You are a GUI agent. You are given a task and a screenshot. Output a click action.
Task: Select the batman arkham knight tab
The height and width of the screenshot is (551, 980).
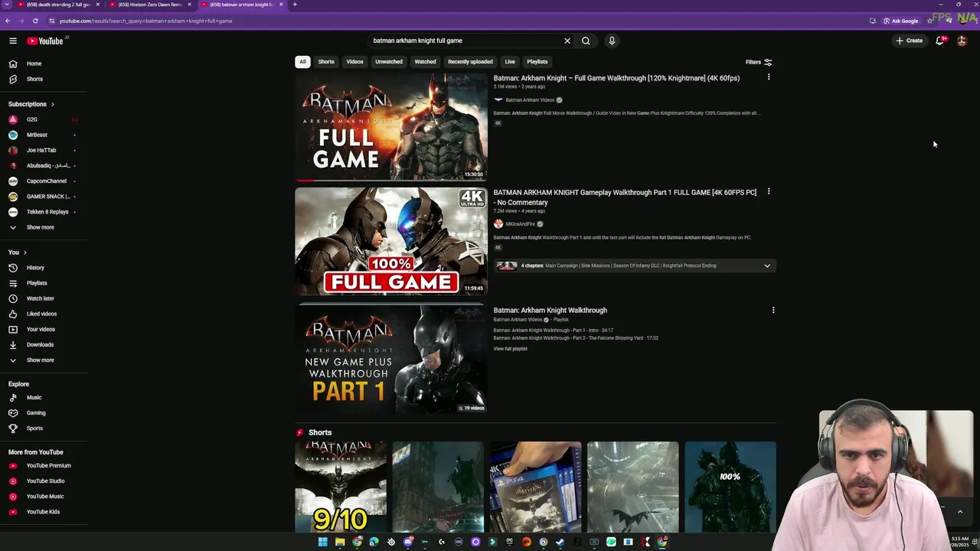pos(242,5)
